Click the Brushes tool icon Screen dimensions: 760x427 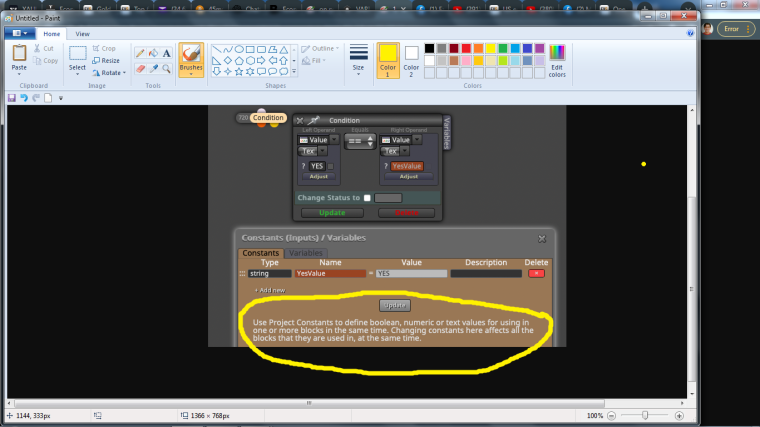pos(191,53)
